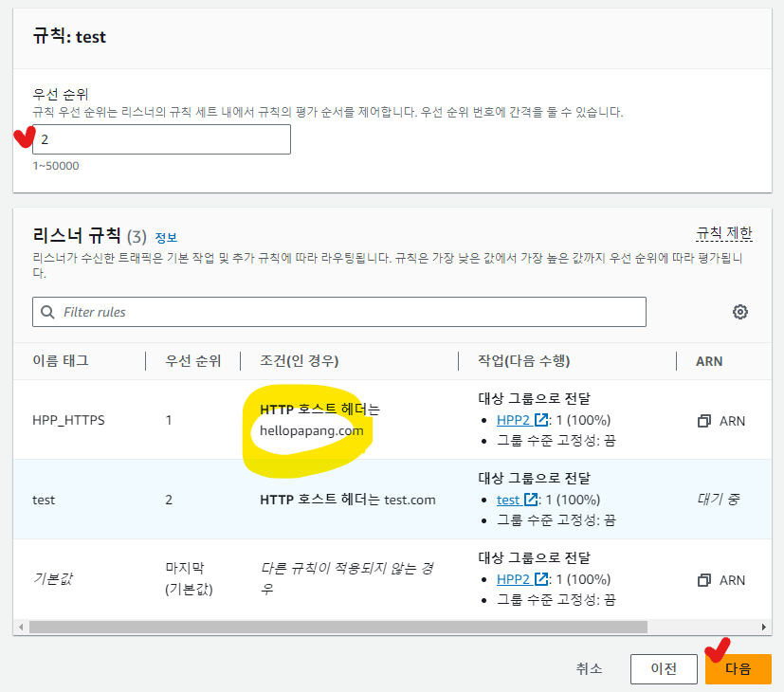784x692 pixels.
Task: Click external link icon beside HPP_HTTPS's HPP2
Action: tap(541, 420)
